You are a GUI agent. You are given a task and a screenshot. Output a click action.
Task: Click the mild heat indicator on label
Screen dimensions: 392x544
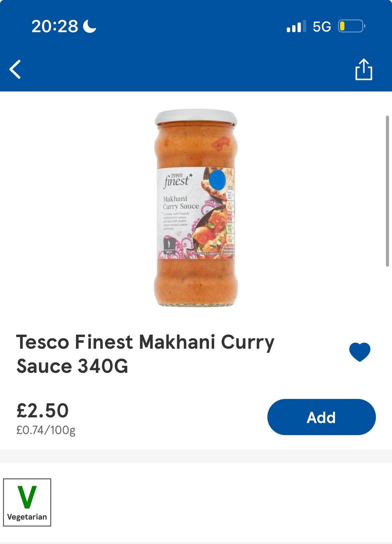169,246
